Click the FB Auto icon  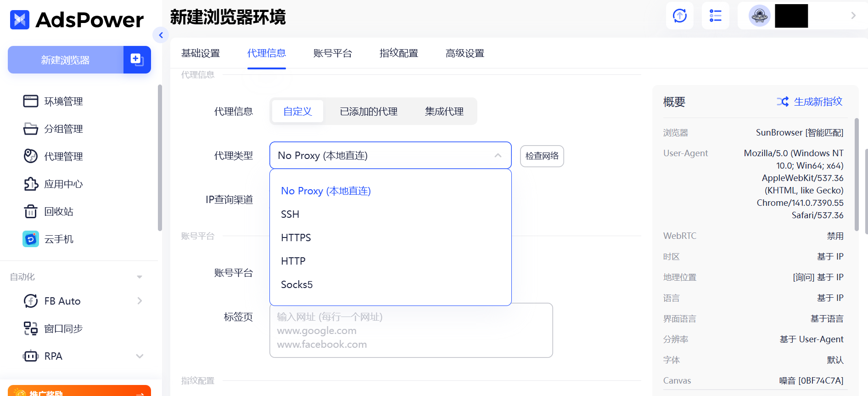click(x=31, y=301)
